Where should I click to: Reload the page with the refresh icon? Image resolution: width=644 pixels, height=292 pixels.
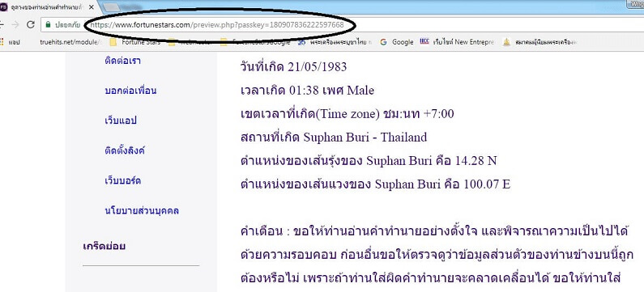click(31, 24)
